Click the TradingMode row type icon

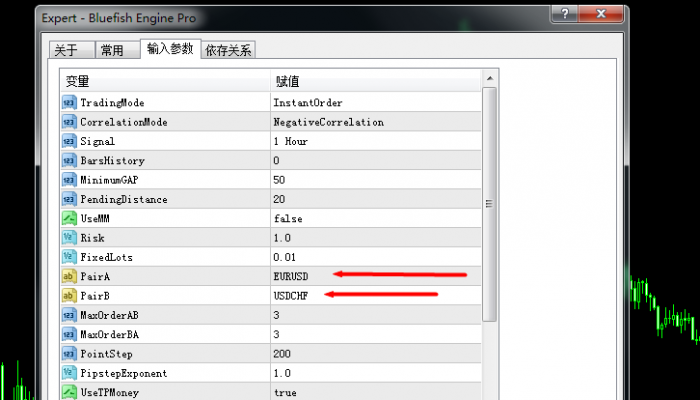click(69, 103)
